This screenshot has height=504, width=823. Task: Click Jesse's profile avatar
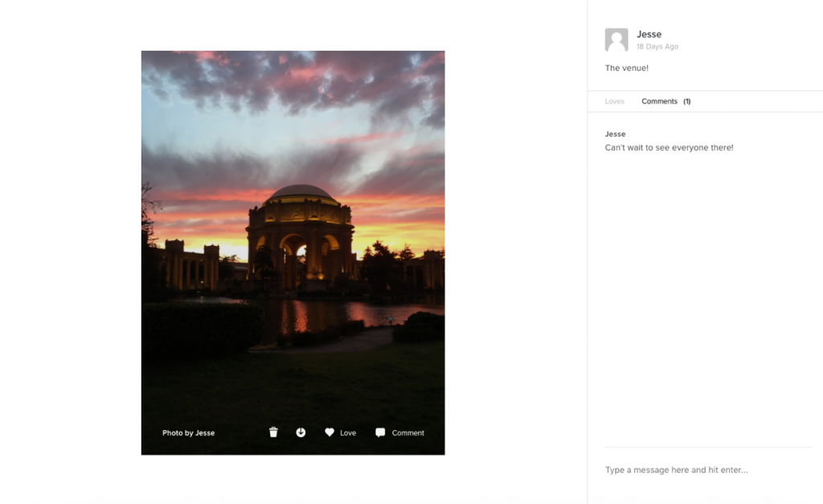[616, 40]
